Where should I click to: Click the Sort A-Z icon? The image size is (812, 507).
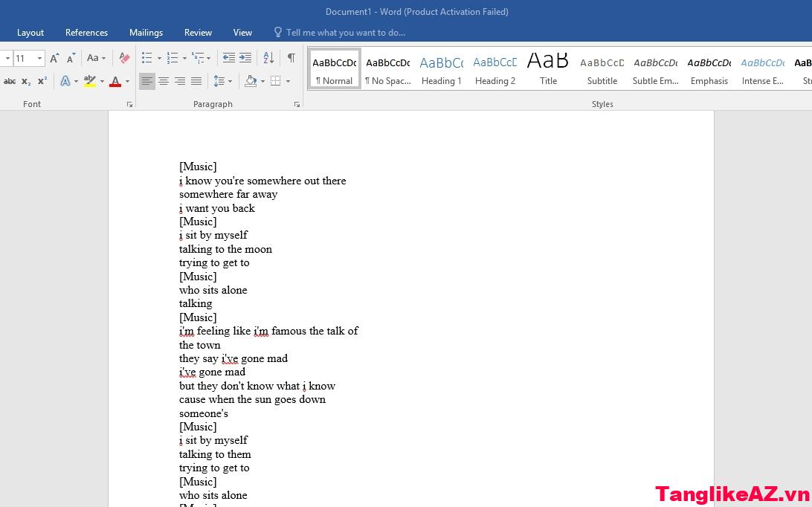[268, 58]
